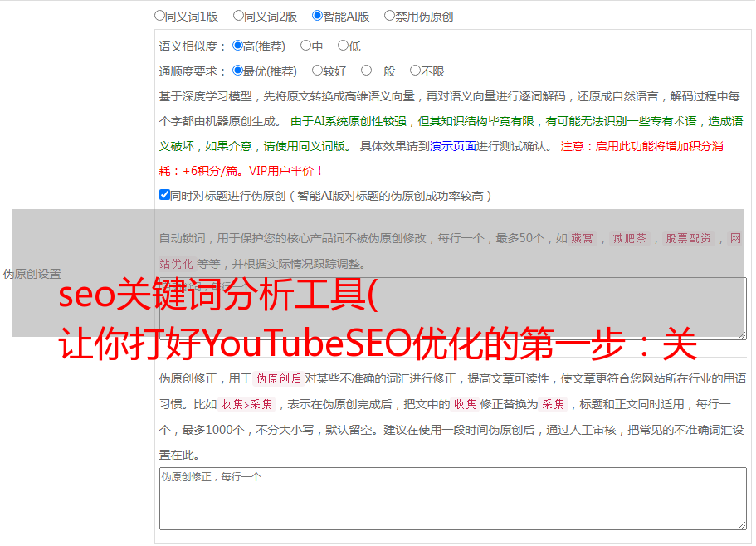The height and width of the screenshot is (546, 756).
Task: Select 禁用伪原创 radio option
Action: (389, 16)
